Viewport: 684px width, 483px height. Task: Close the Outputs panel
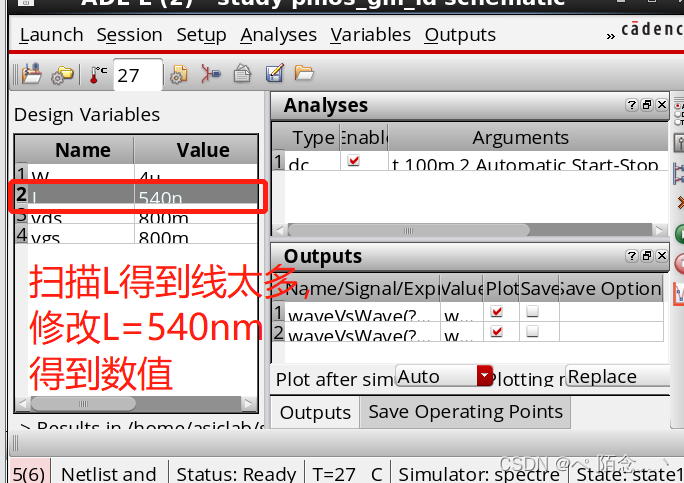(662, 256)
